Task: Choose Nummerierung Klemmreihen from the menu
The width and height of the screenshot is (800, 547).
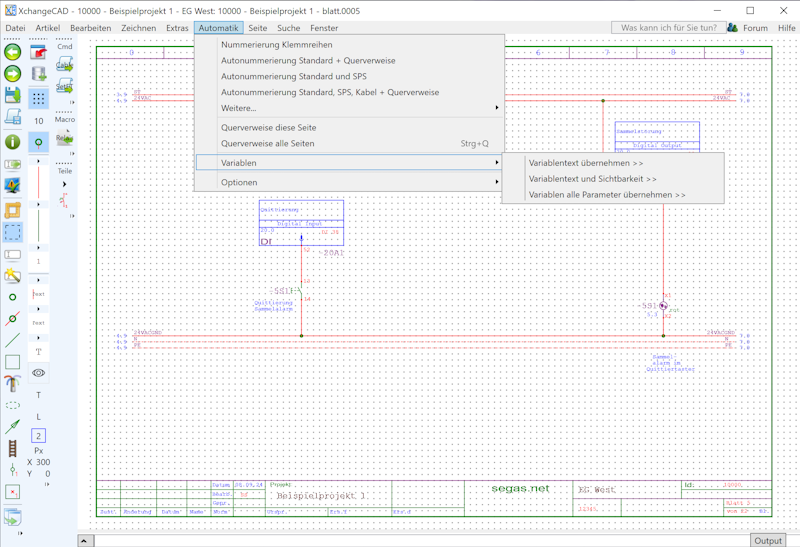Action: click(276, 45)
